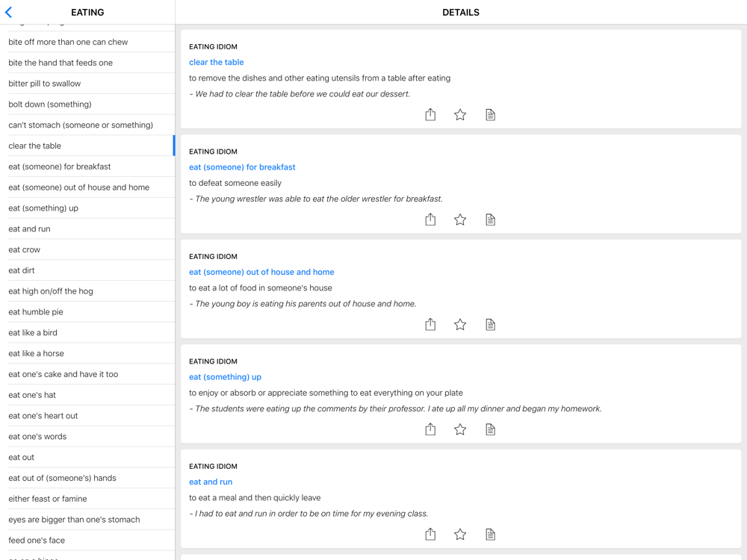
Task: Select 'eat humble pie' in the list
Action: pyautogui.click(x=36, y=312)
